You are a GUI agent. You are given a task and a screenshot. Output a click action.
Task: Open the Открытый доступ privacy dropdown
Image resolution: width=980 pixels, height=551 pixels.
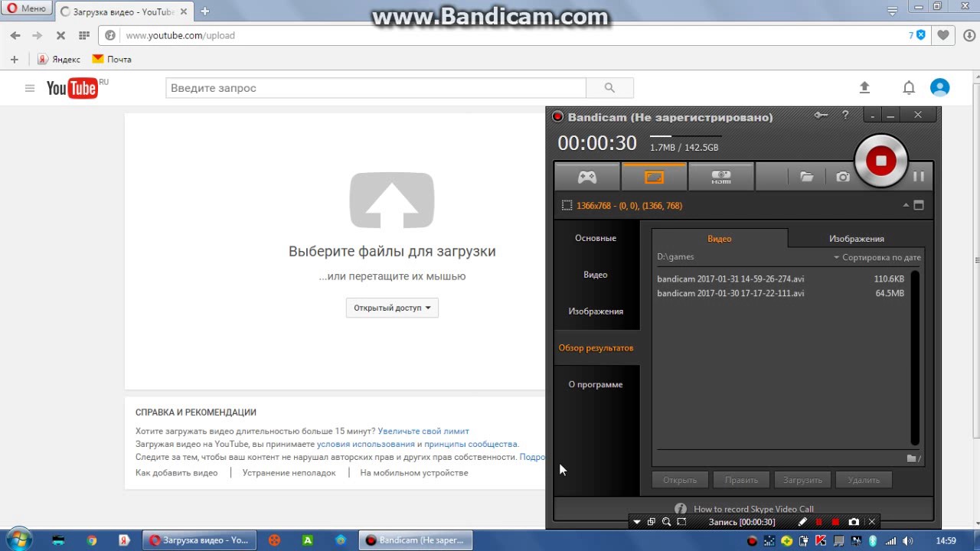(392, 308)
